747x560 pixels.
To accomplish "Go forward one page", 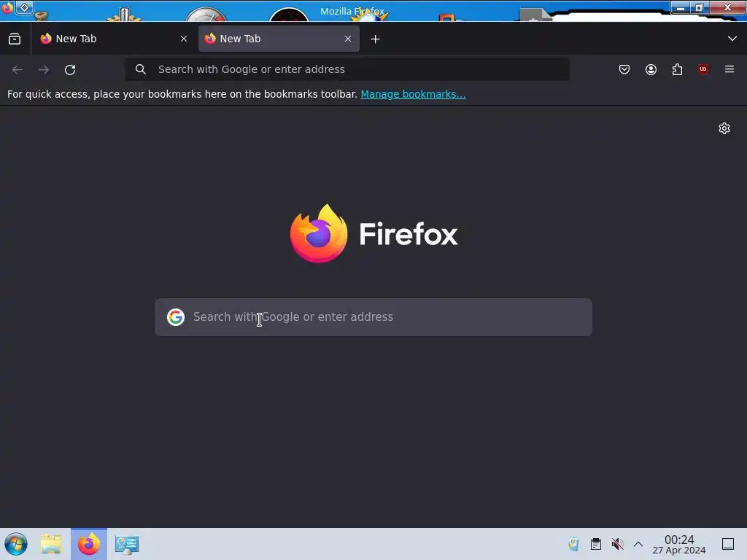I will pos(44,69).
